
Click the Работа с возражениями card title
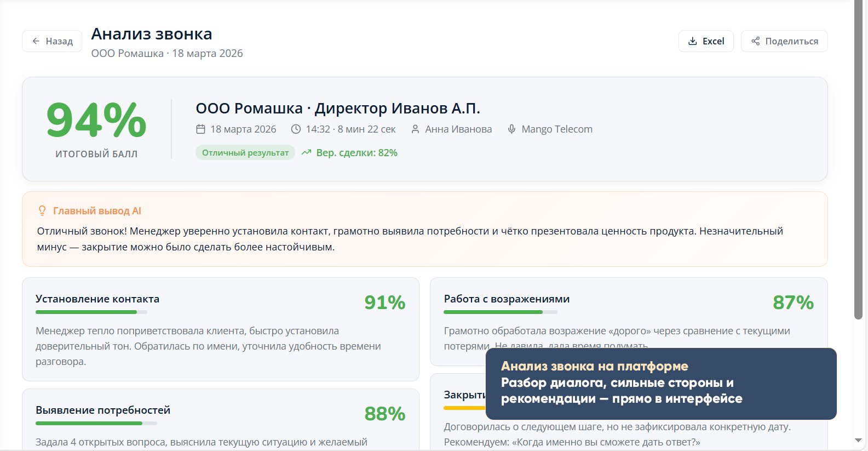click(507, 299)
